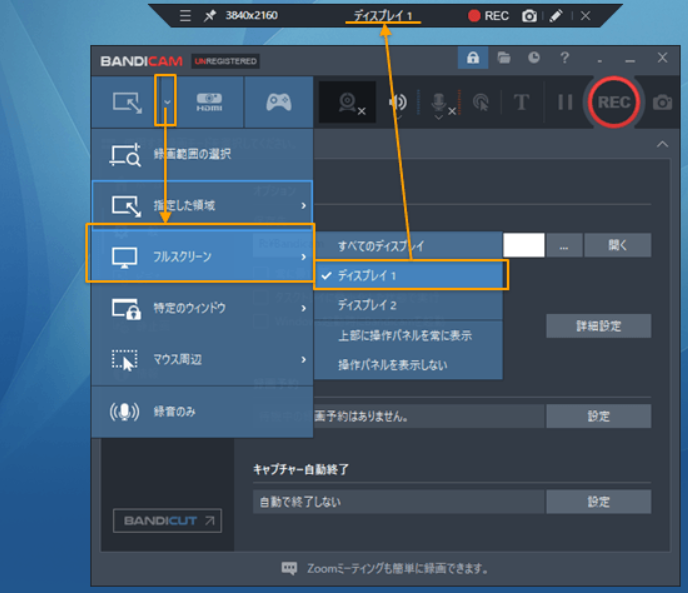
Task: Click the 詳細設定 button
Action: (x=598, y=326)
